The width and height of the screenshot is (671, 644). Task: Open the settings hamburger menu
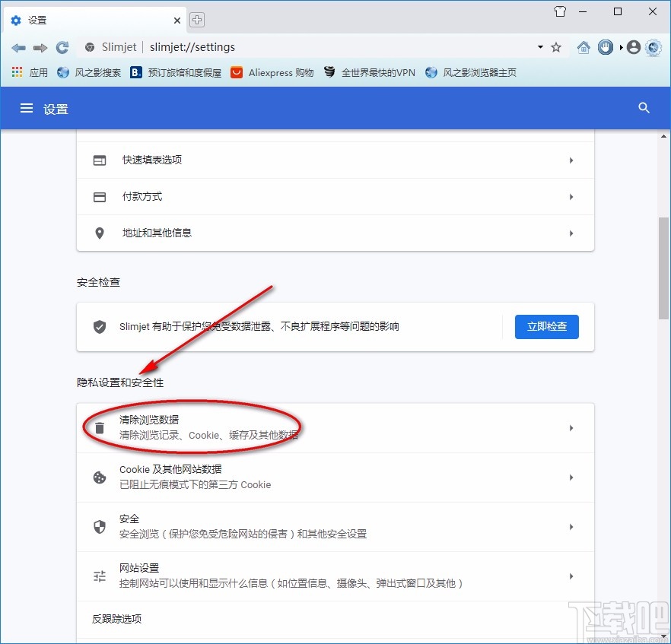[x=26, y=108]
